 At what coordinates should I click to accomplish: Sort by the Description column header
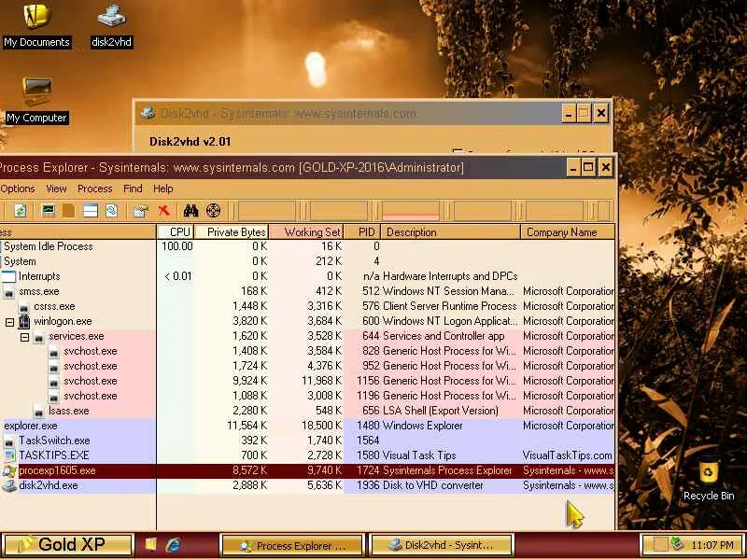click(451, 231)
